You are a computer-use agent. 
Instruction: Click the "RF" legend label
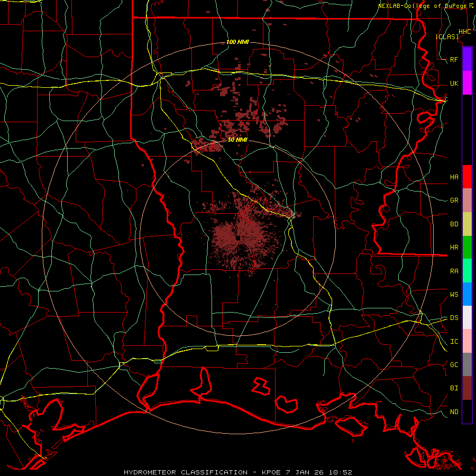tap(454, 59)
